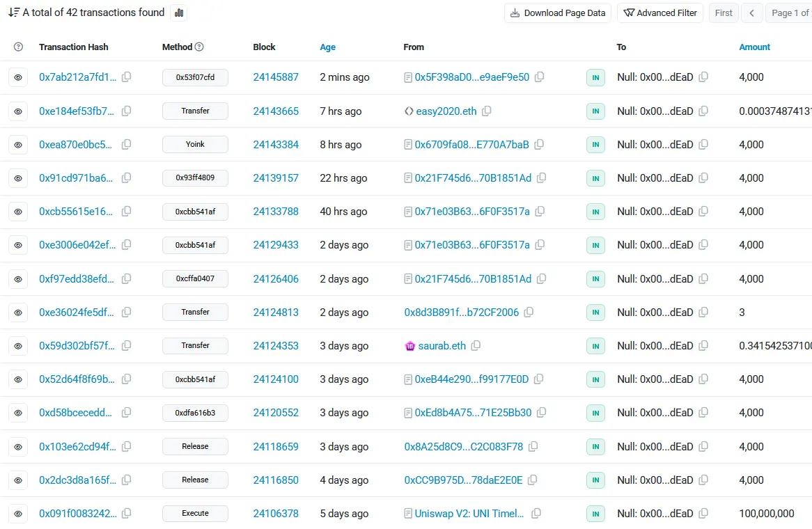Click contract icon beside 0x21F745d6 at block 24139157

coord(408,179)
